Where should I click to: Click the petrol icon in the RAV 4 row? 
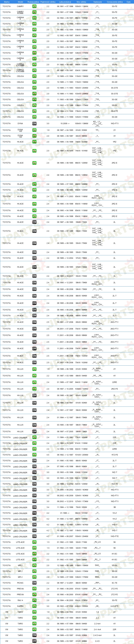pyautogui.click(x=34, y=600)
